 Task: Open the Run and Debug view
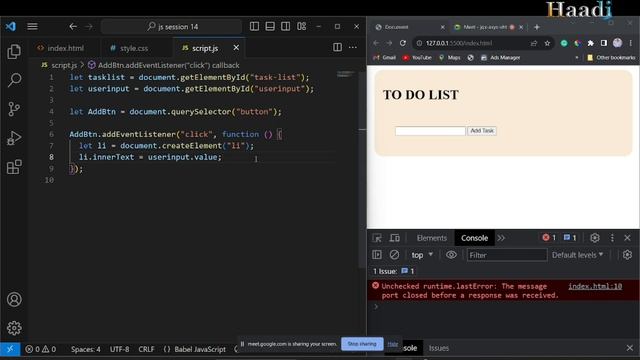pyautogui.click(x=14, y=138)
